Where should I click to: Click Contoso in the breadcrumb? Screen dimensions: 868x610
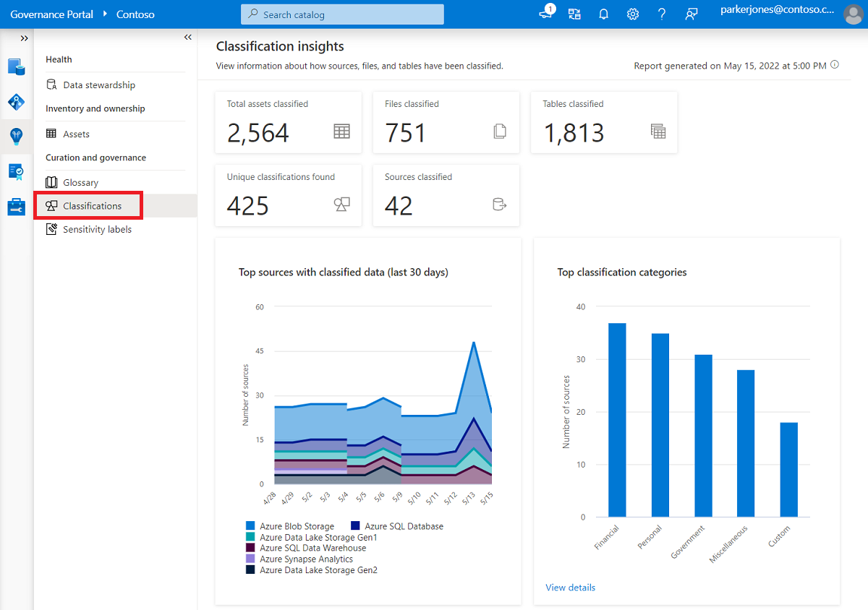(135, 14)
